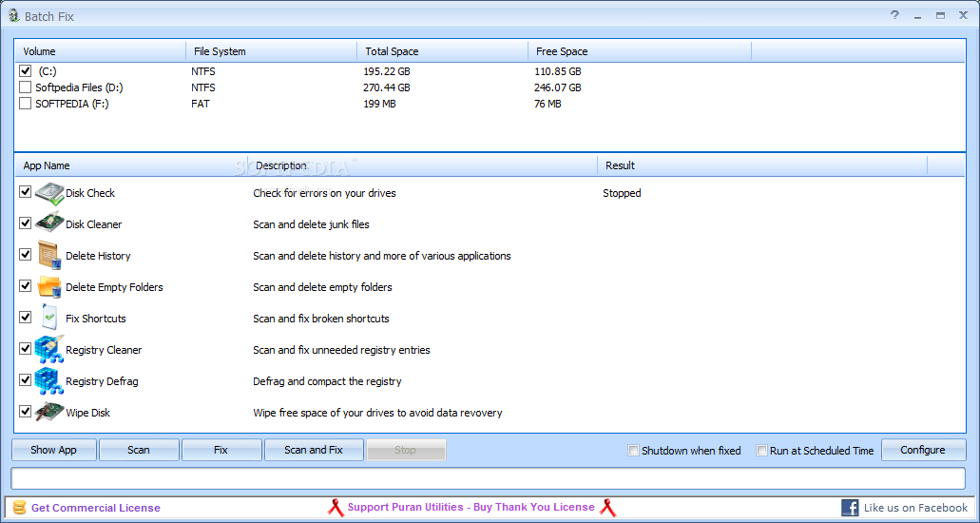Image resolution: width=980 pixels, height=523 pixels.
Task: Click the Fix Shortcuts document icon
Action: 49,318
